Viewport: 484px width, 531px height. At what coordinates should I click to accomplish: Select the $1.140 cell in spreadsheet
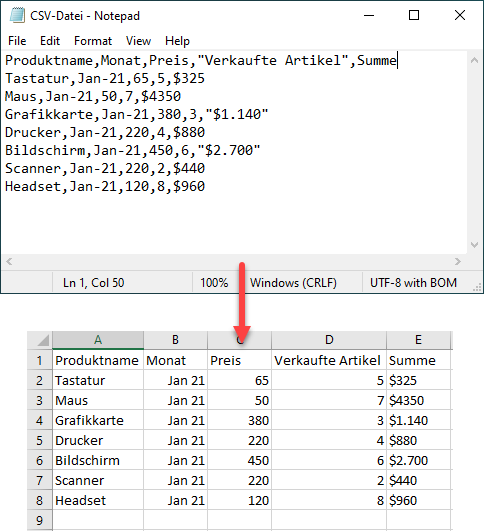pos(418,420)
